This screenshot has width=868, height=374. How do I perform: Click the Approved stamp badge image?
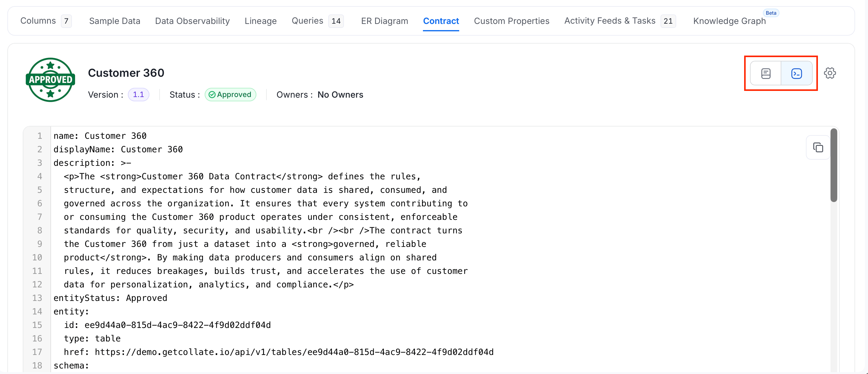pyautogui.click(x=50, y=80)
